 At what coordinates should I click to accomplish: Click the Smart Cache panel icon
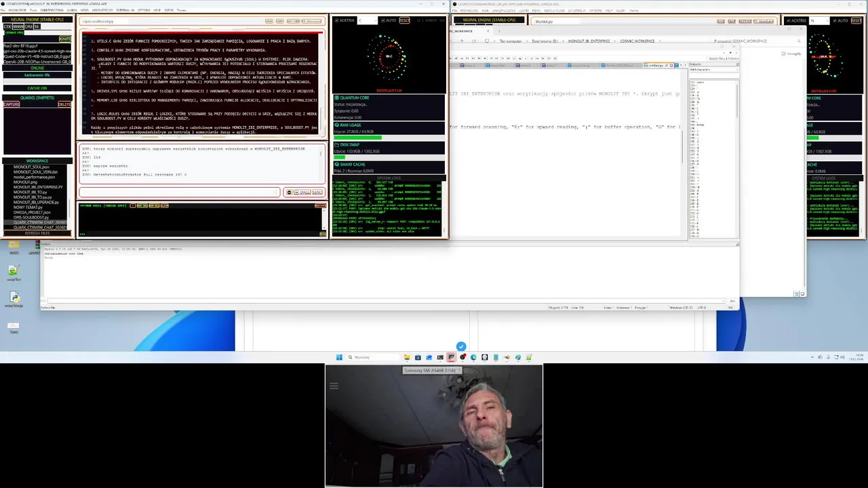(336, 164)
